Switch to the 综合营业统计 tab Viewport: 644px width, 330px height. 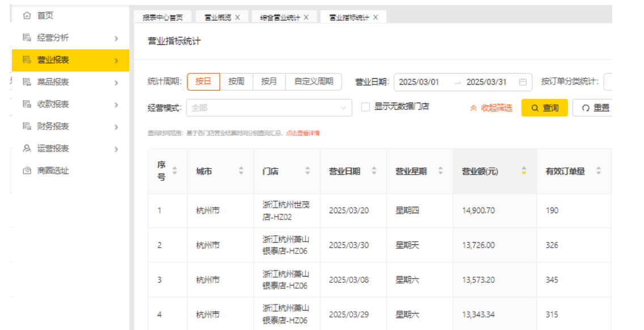click(280, 18)
